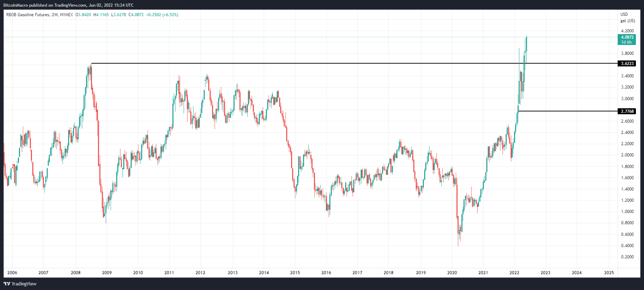Click the header text 'BitcoinMacro published on TradingView.com'
The width and height of the screenshot is (644, 290).
pyautogui.click(x=45, y=5)
